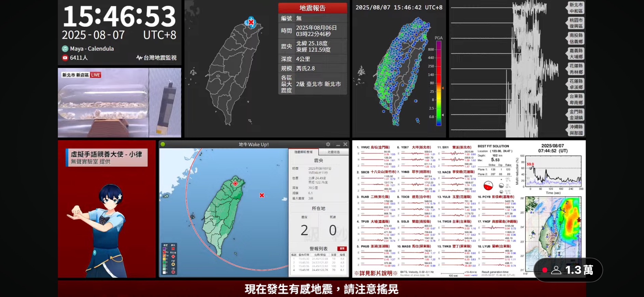Click the 2級 臺北市 新北市 intensity value
This screenshot has height=297, width=644.
318,84
